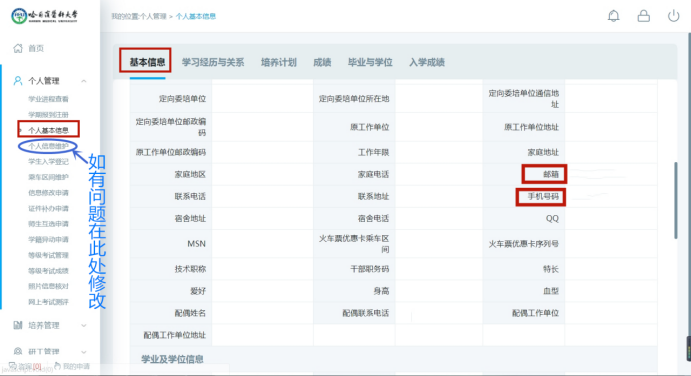Click the 技术职称 label
The height and width of the screenshot is (376, 691).
190,269
